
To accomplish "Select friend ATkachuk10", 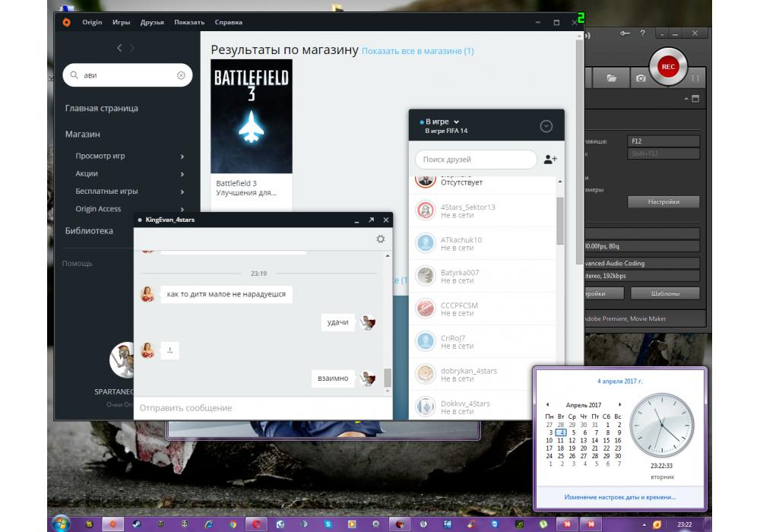I will [483, 243].
